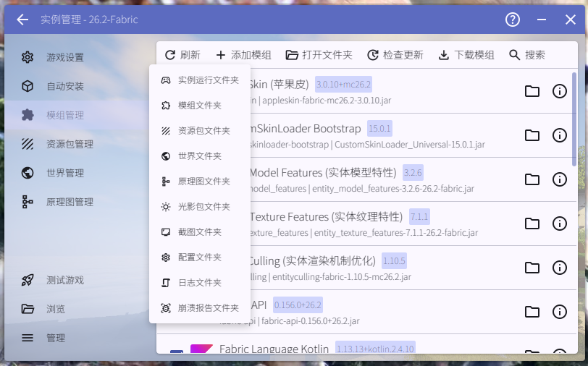The height and width of the screenshot is (366, 588).
Task: Open 自动安装 in the sidebar
Action: (x=77, y=86)
